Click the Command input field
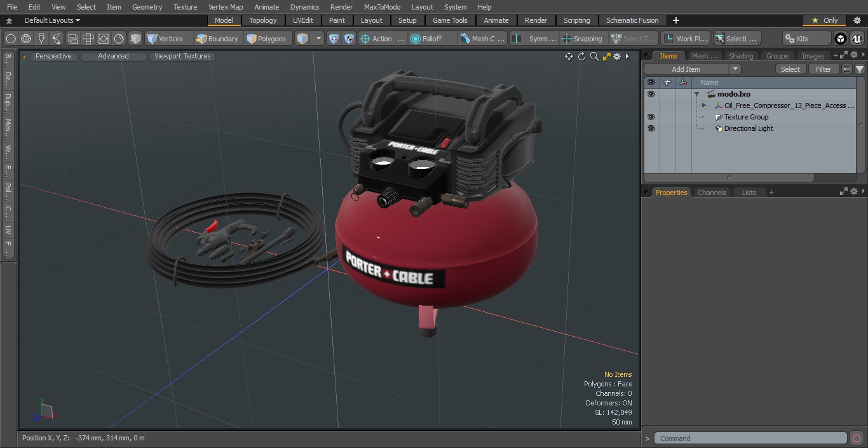 coord(750,438)
